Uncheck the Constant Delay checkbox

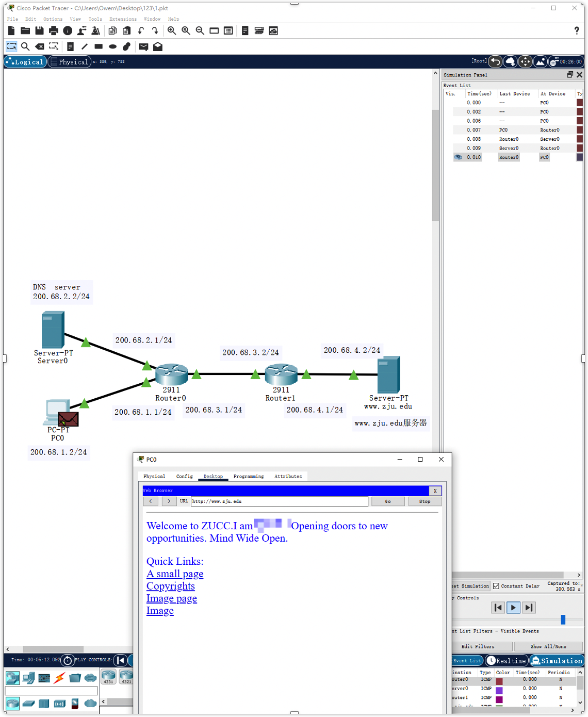point(496,585)
